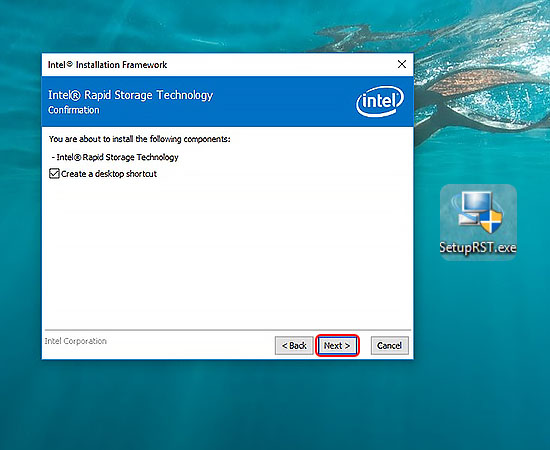Click the 'Create a desktop shortcut' label
Viewport: 550px width, 450px height.
[109, 174]
